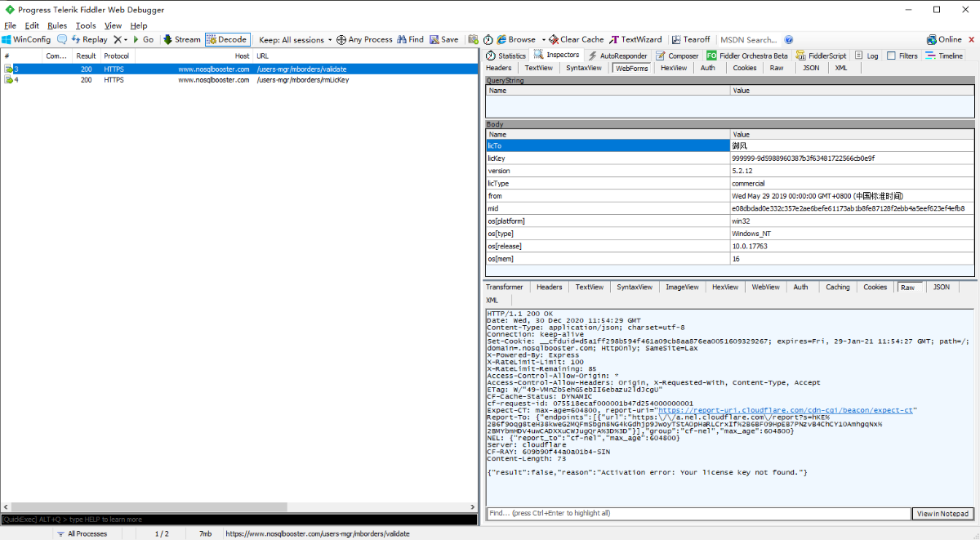Sort sessions by Result column header

pyautogui.click(x=86, y=56)
